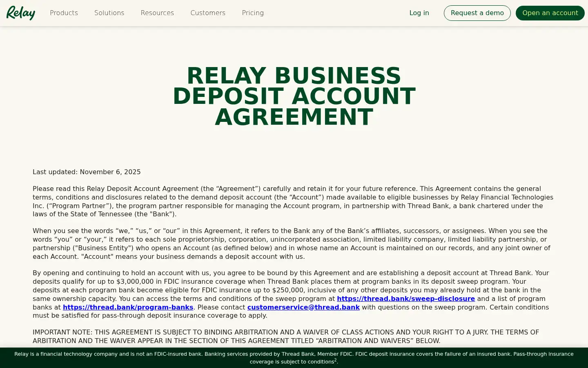Viewport: 588px width, 368px height.
Task: Click the Log in link
Action: click(x=419, y=13)
